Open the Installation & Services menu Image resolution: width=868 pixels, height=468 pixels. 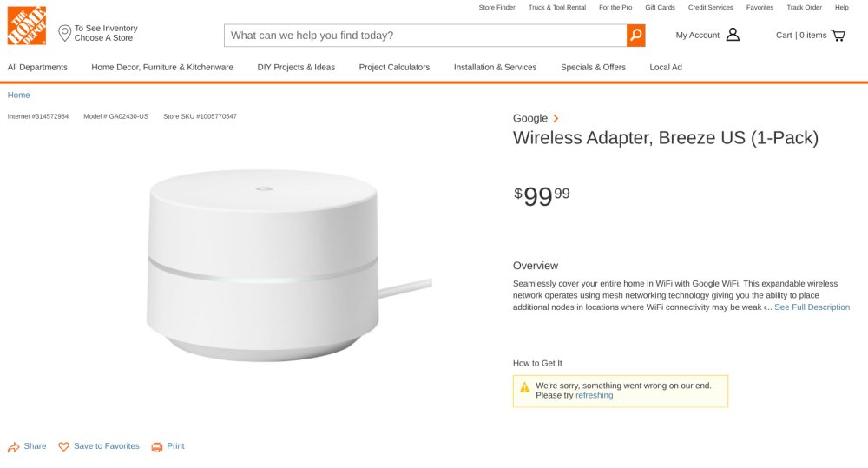pyautogui.click(x=495, y=68)
